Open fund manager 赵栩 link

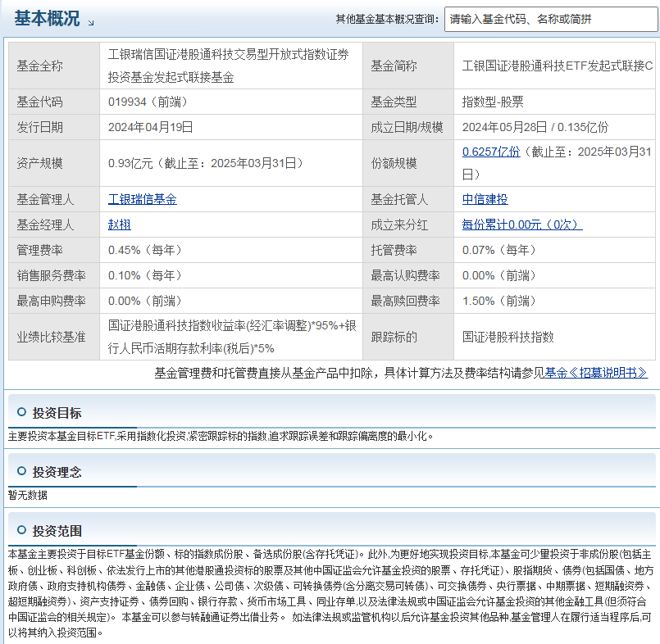(120, 224)
